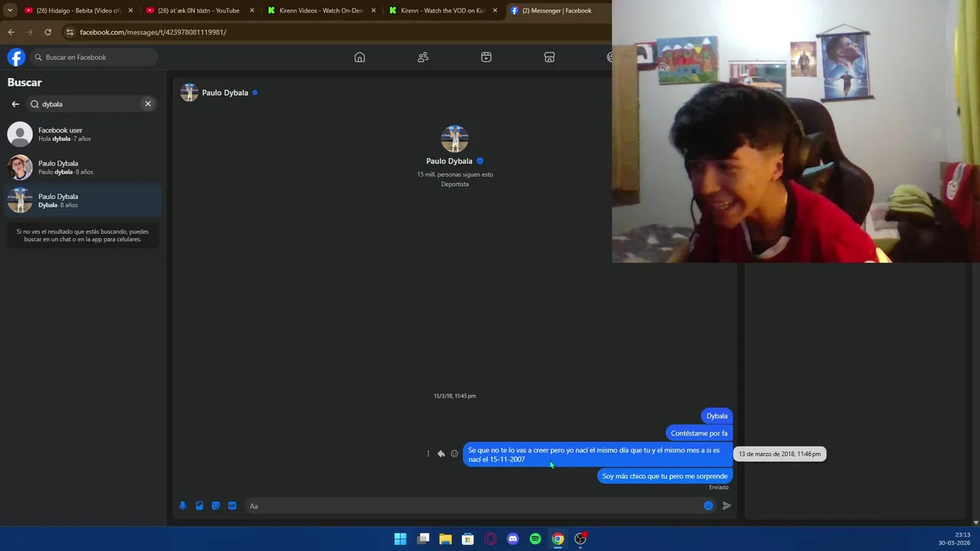Image resolution: width=980 pixels, height=551 pixels.
Task: Click the 'dybala' conversation search field
Action: click(92, 104)
